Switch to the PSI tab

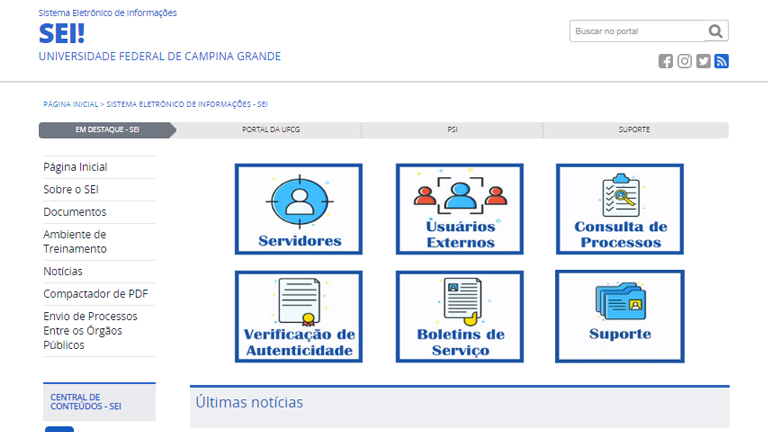[452, 130]
